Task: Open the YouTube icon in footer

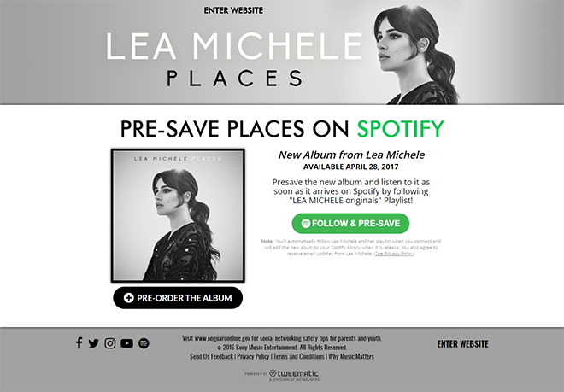Action: [x=126, y=343]
